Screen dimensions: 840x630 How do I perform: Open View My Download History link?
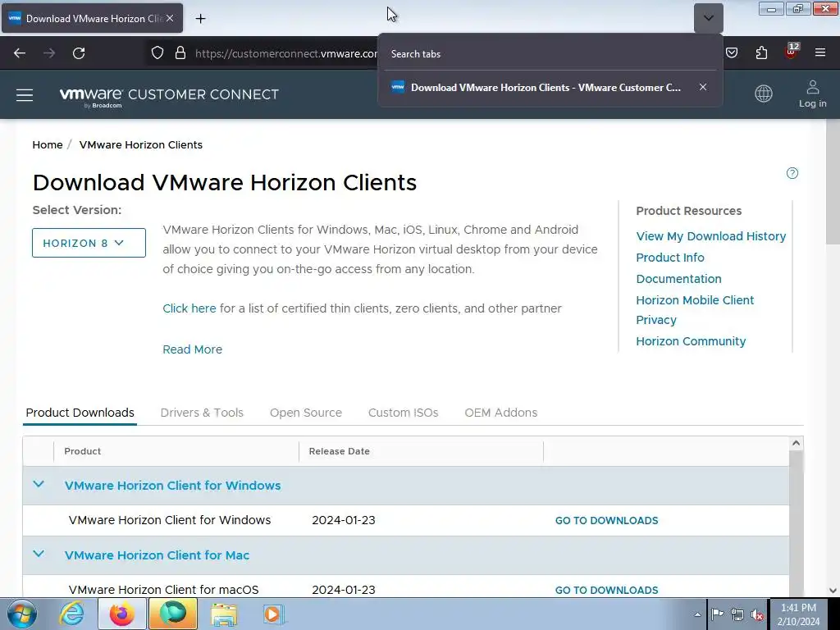[711, 236]
